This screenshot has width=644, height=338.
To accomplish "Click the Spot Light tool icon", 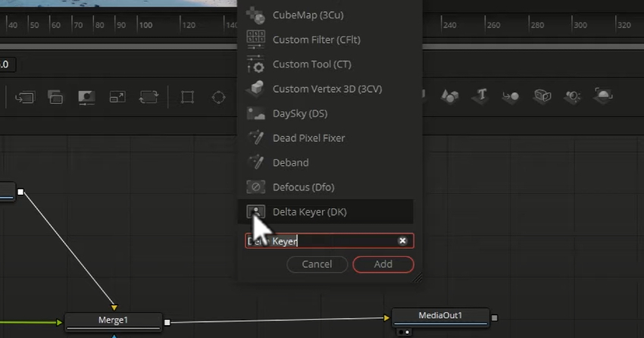I will coord(573,96).
